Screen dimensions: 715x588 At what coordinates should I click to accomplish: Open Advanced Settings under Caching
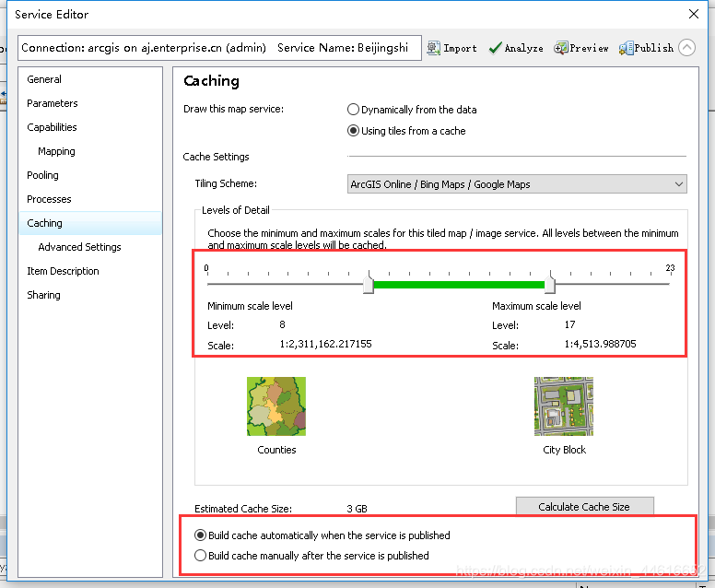(80, 247)
